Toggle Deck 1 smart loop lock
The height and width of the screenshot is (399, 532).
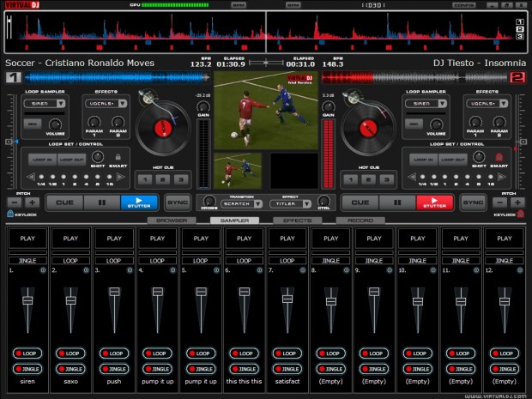[x=118, y=157]
